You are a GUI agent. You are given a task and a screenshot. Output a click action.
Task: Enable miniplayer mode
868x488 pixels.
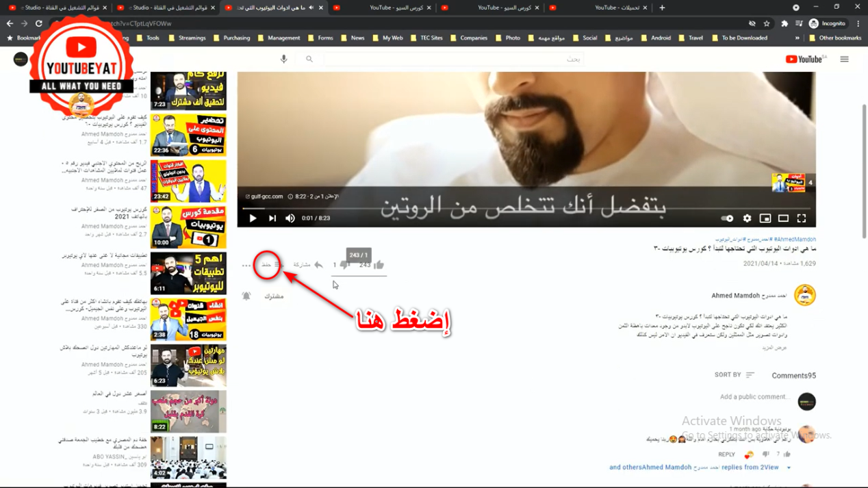pyautogui.click(x=765, y=218)
